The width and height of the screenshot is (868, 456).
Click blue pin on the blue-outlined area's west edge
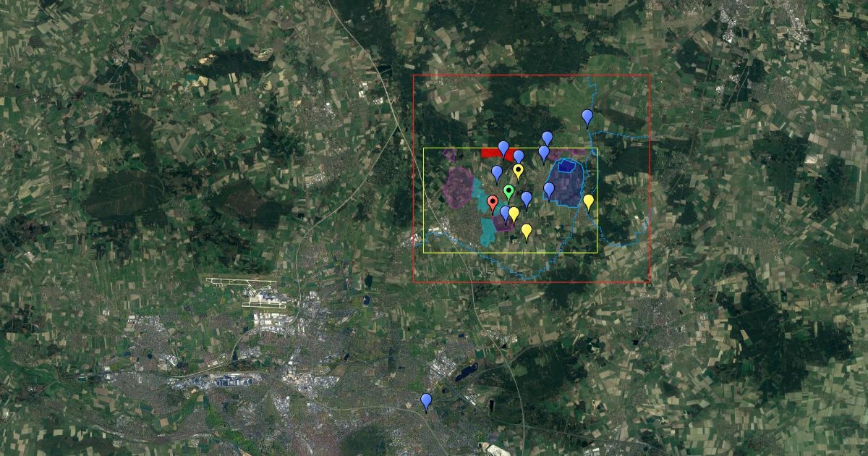[549, 190]
